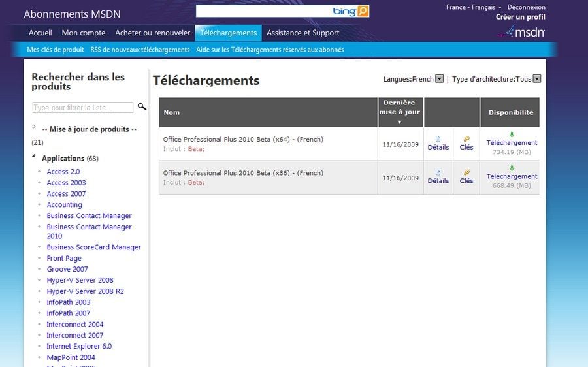The image size is (588, 367).
Task: Click the Clés key icon for x86
Action: (x=466, y=172)
